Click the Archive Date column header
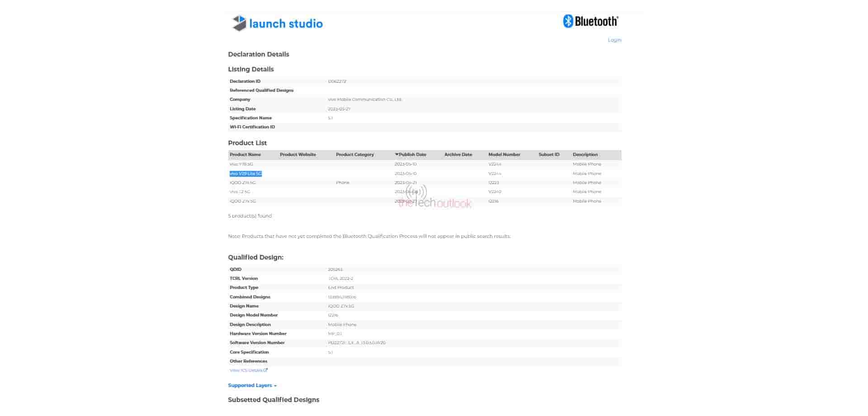868x416 pixels. click(458, 155)
